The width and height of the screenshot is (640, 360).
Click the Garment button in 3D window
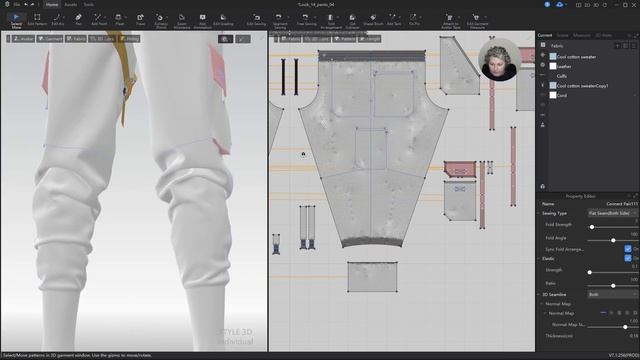pos(50,39)
